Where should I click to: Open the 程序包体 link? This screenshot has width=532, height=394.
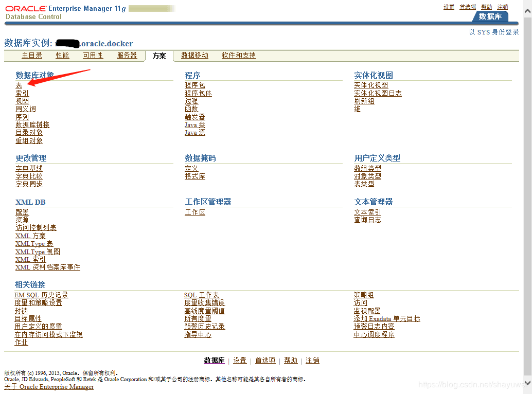point(198,93)
